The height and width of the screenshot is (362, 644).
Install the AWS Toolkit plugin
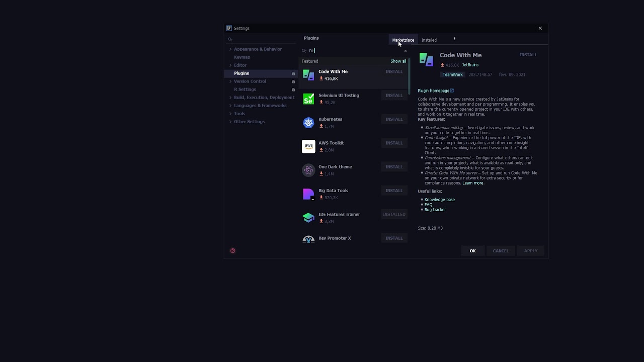[x=394, y=143]
